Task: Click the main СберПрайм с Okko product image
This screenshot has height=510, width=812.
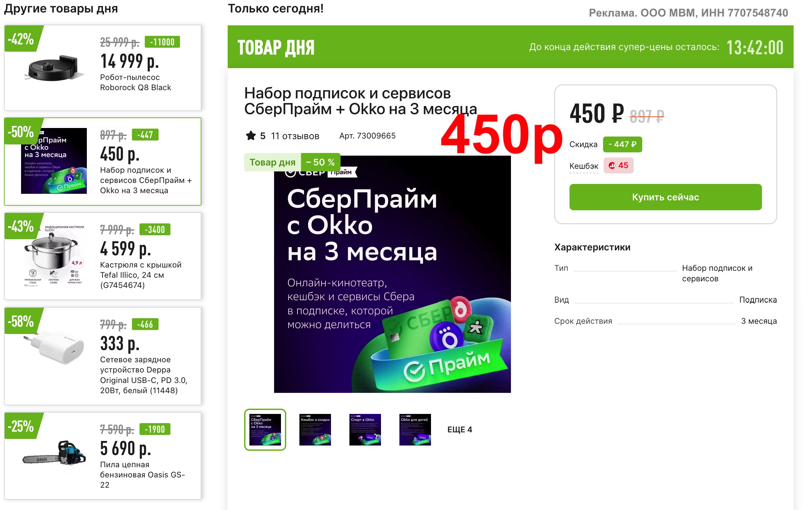Action: point(392,274)
